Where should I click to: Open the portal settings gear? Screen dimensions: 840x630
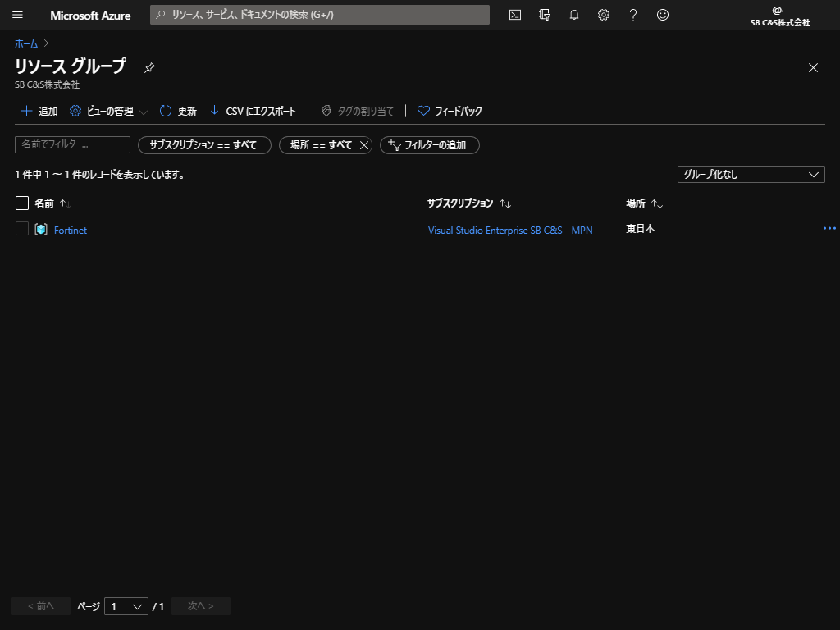click(604, 15)
